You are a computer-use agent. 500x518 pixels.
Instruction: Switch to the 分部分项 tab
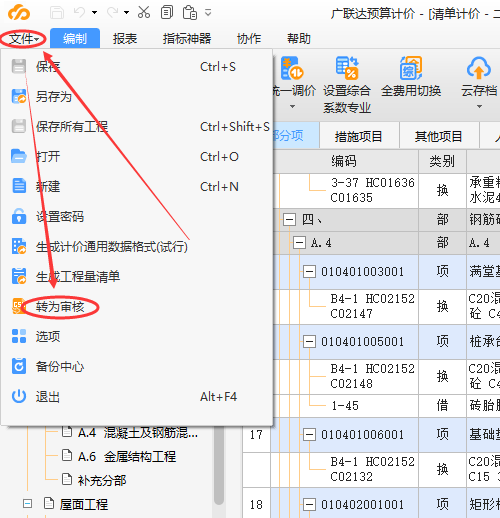(296, 135)
